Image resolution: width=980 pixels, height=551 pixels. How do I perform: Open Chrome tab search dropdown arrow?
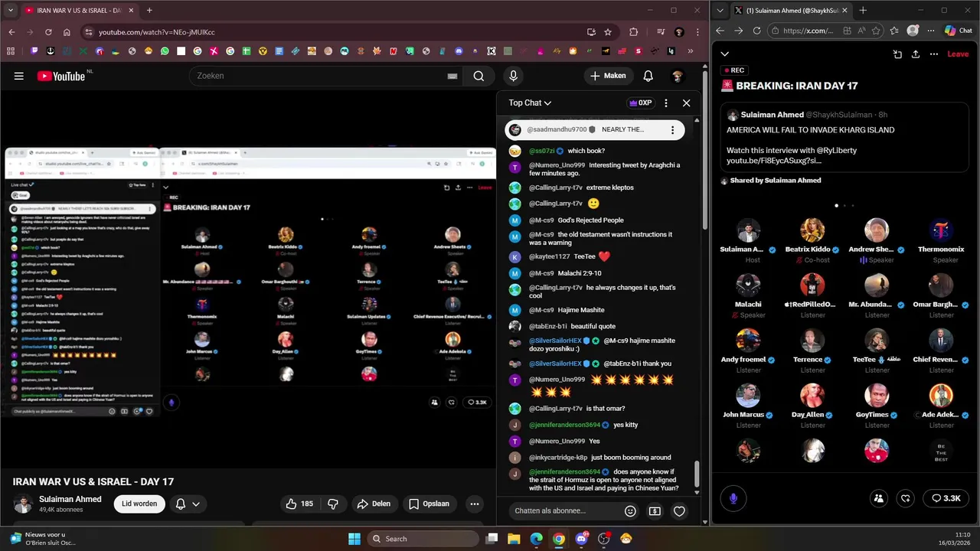(x=9, y=11)
